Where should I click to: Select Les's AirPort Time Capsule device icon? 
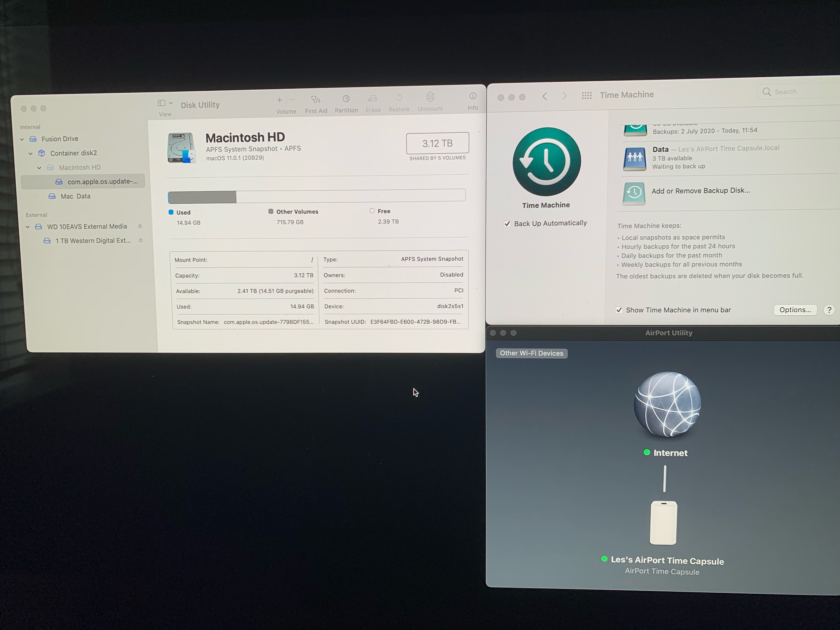pyautogui.click(x=663, y=523)
